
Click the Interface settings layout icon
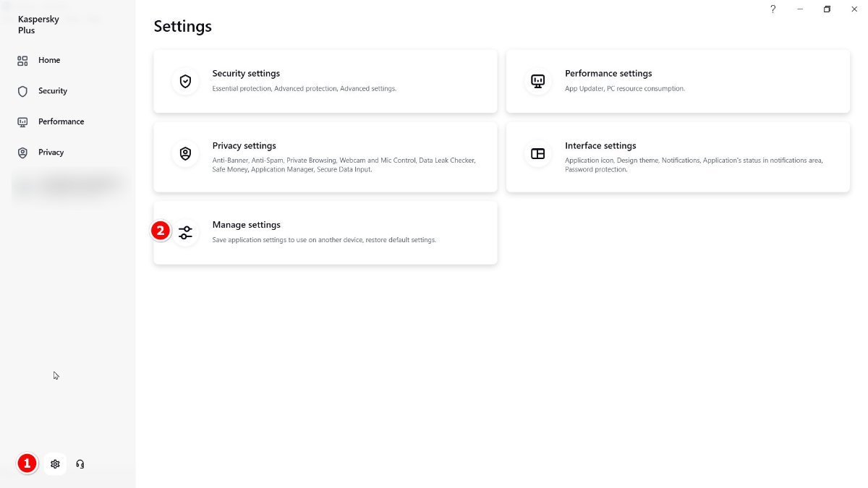click(x=537, y=153)
